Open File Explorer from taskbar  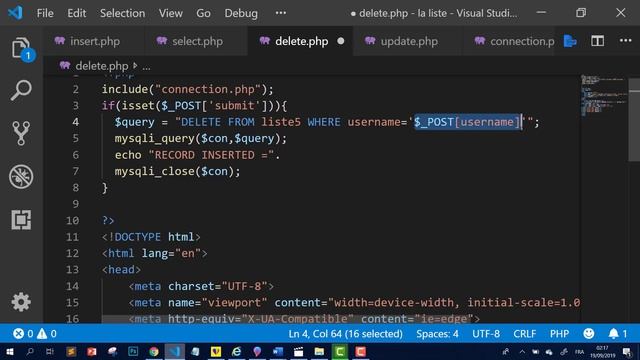(x=319, y=351)
